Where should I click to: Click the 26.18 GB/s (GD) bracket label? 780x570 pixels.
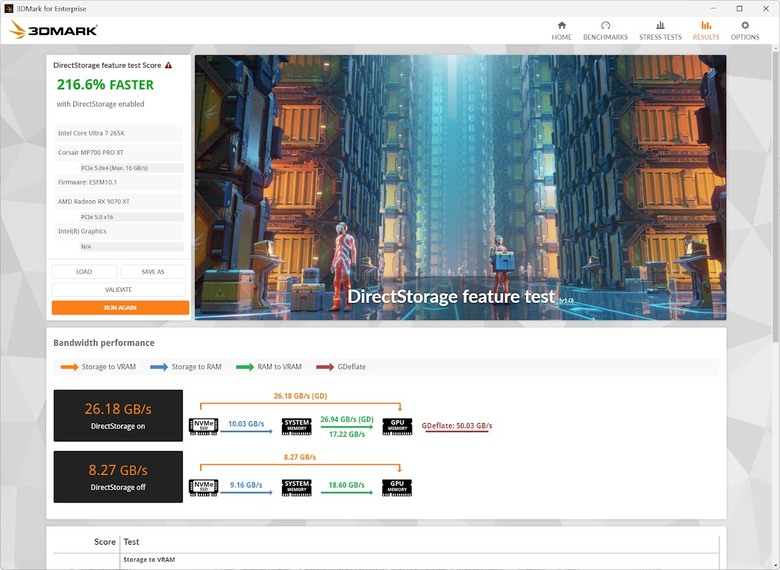coord(300,396)
